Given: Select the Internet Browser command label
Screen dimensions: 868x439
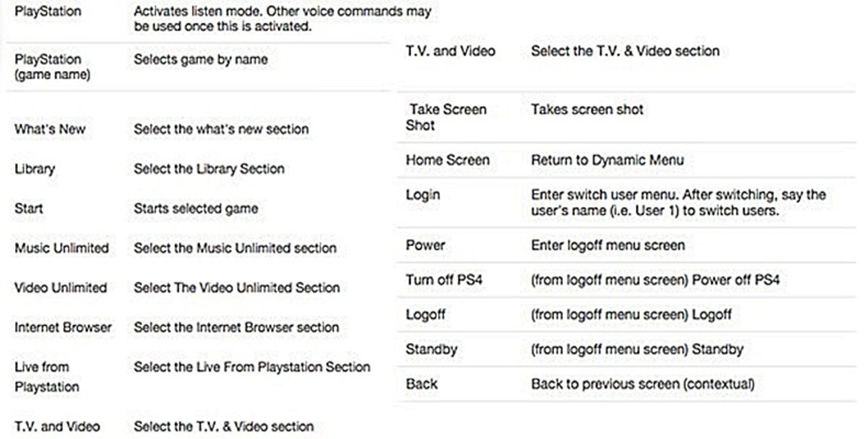Looking at the screenshot, I should pos(63,327).
